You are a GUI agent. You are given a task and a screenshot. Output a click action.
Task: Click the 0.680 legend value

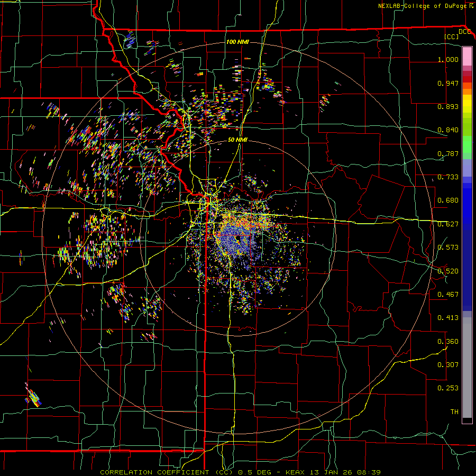(x=448, y=200)
